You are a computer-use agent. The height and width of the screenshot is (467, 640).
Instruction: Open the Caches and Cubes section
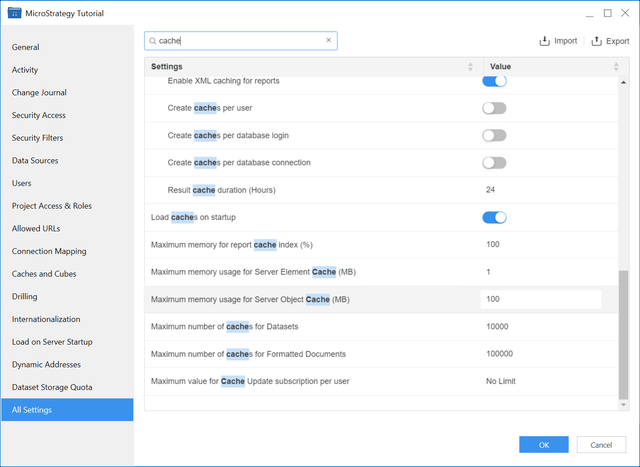point(44,274)
